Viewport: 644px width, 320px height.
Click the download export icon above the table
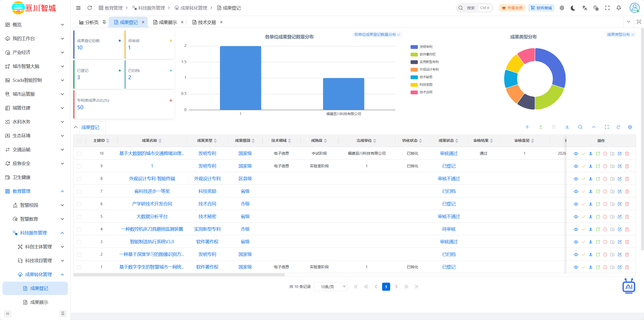567,127
